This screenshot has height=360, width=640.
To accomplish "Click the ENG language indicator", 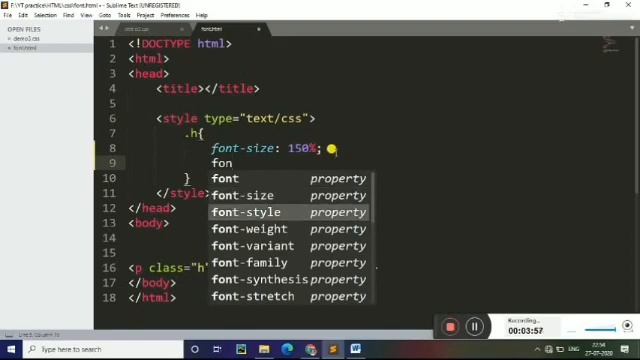I will [x=573, y=349].
